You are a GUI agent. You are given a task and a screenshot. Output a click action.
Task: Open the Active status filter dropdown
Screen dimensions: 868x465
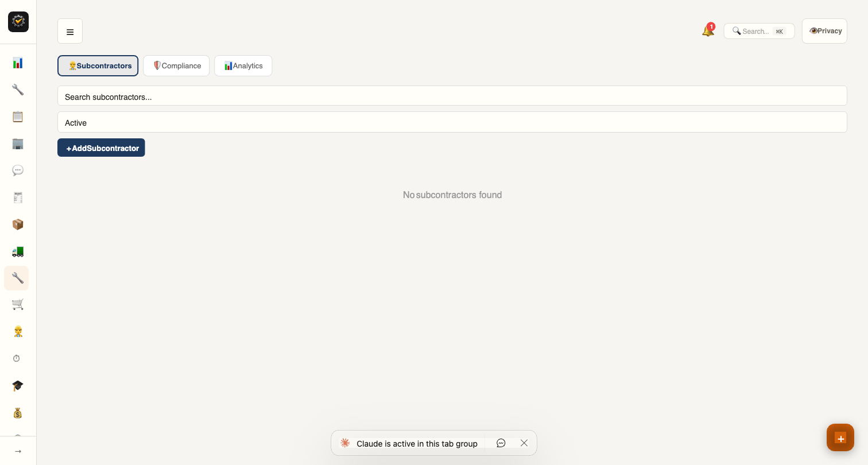click(x=452, y=122)
